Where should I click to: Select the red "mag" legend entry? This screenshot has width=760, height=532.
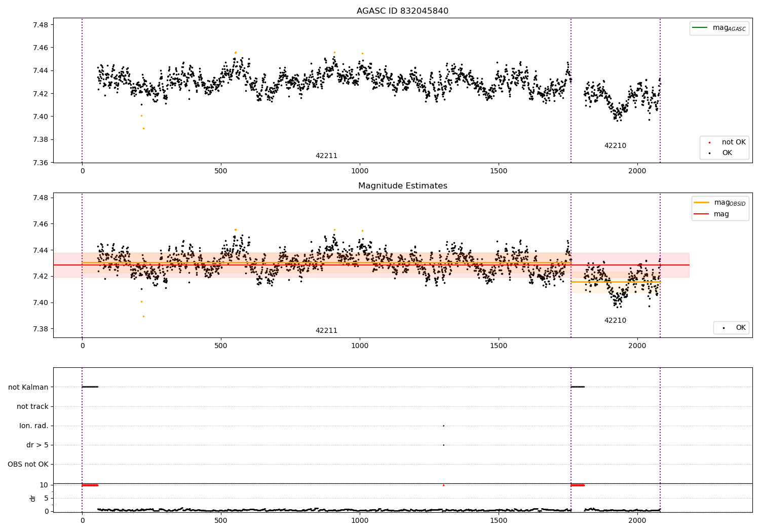tap(711, 214)
